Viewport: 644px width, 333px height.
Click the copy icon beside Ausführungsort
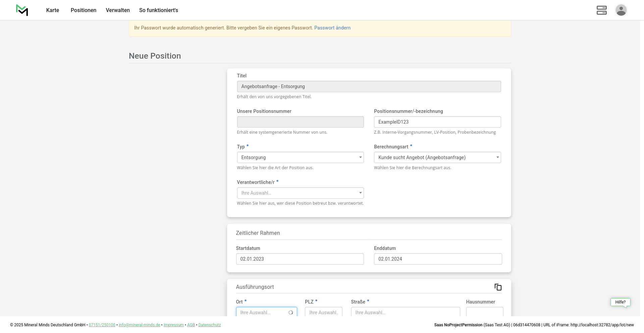pos(498,287)
